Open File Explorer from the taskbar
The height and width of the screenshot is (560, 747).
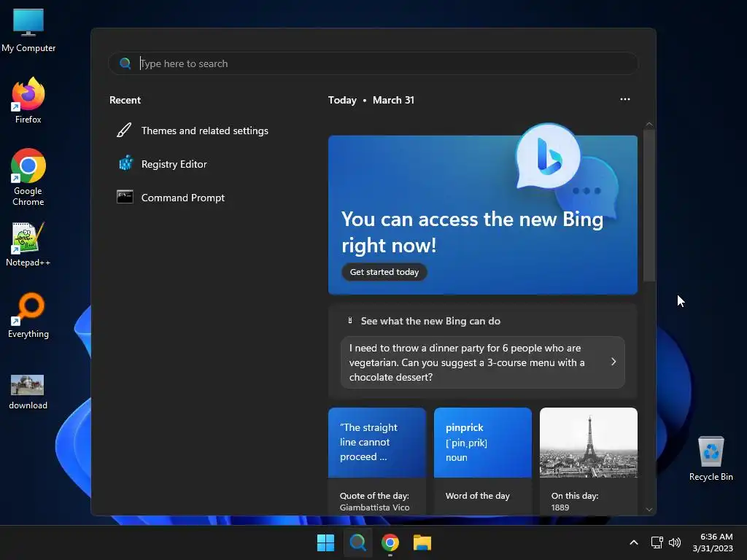tap(422, 542)
